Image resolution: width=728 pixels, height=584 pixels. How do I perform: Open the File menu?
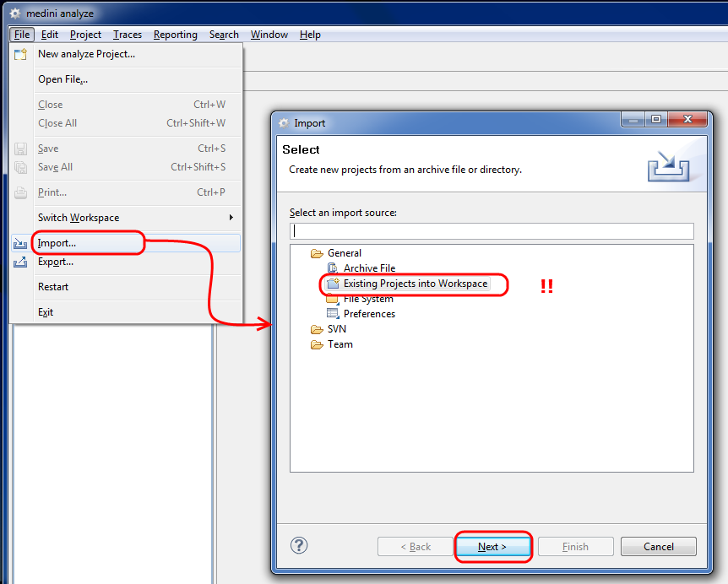(x=22, y=35)
